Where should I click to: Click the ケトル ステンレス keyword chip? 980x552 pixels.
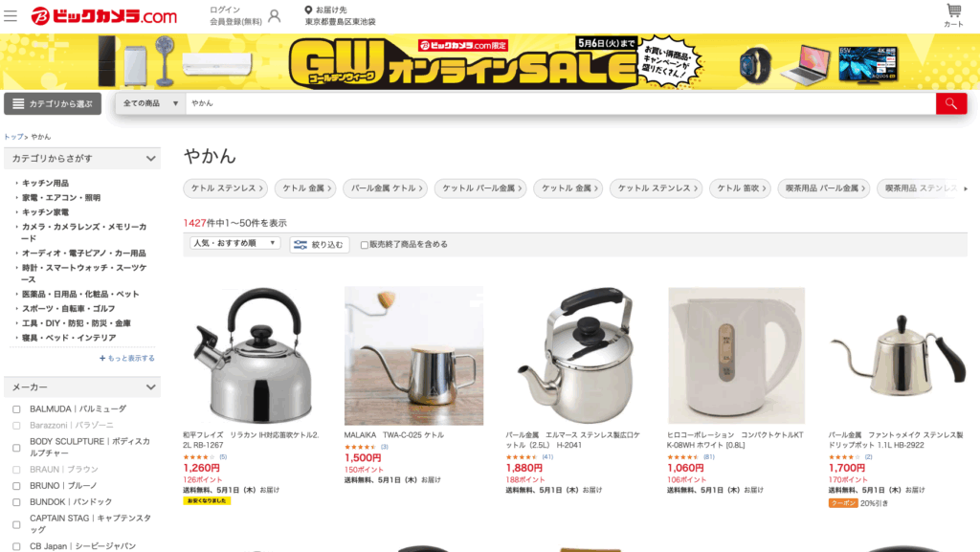(226, 188)
